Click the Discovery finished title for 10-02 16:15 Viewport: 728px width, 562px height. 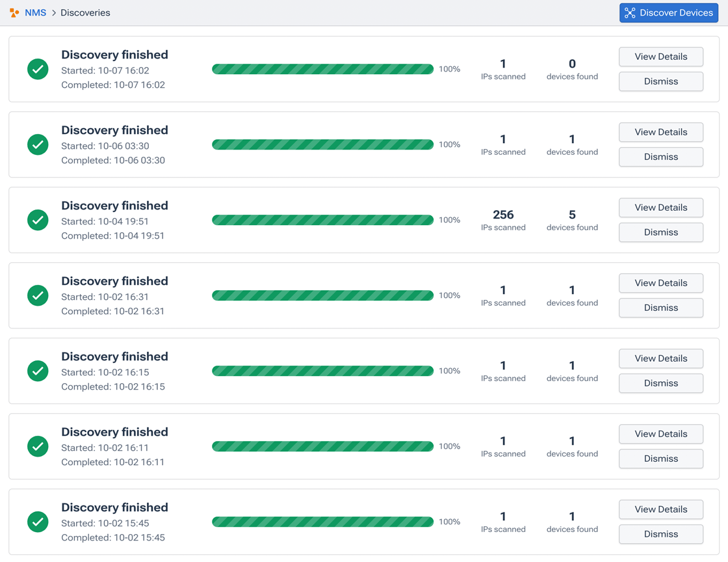(x=114, y=356)
